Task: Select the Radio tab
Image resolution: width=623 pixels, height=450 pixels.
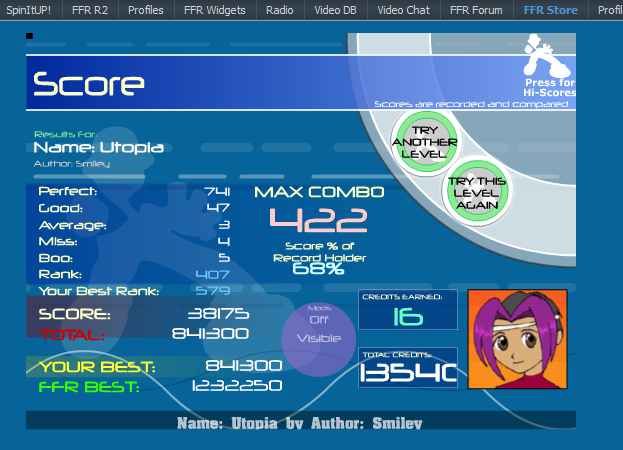Action: click(279, 10)
